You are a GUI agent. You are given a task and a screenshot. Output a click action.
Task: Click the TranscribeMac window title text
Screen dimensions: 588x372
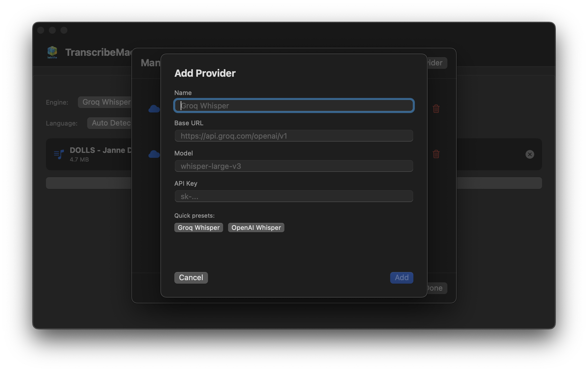98,52
